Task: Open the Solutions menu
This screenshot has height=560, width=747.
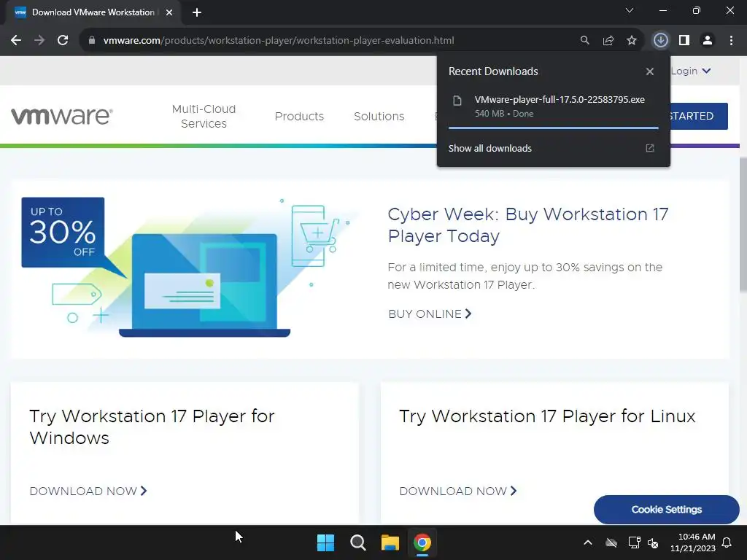Action: [x=379, y=116]
